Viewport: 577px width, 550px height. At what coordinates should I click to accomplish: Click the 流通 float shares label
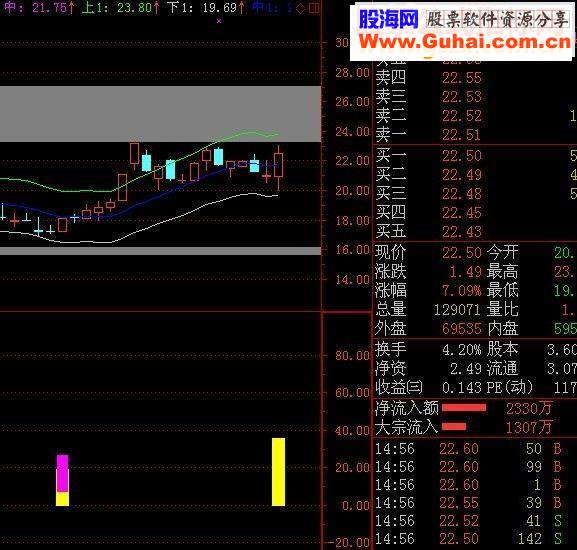(503, 368)
